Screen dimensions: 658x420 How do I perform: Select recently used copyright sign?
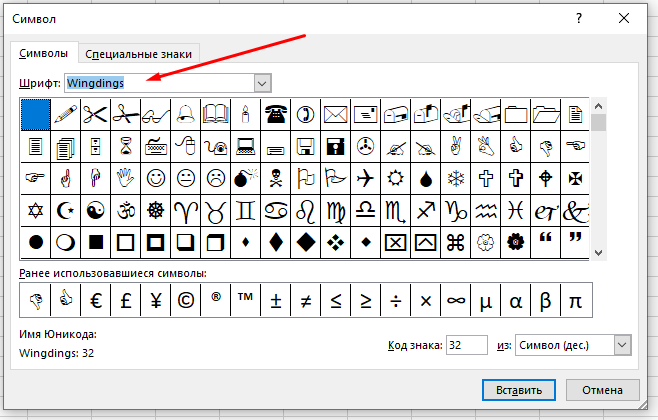click(x=185, y=300)
